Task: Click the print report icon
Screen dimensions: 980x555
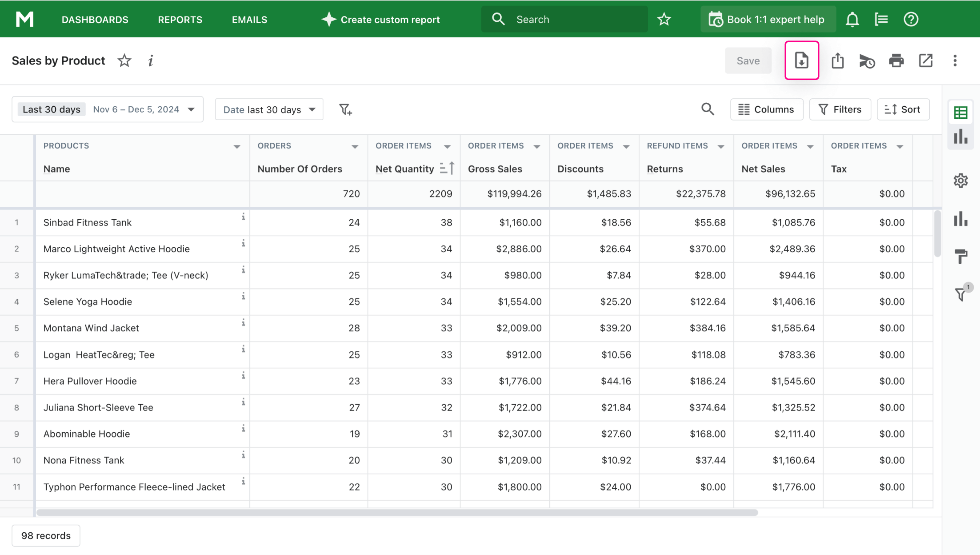Action: pyautogui.click(x=896, y=60)
